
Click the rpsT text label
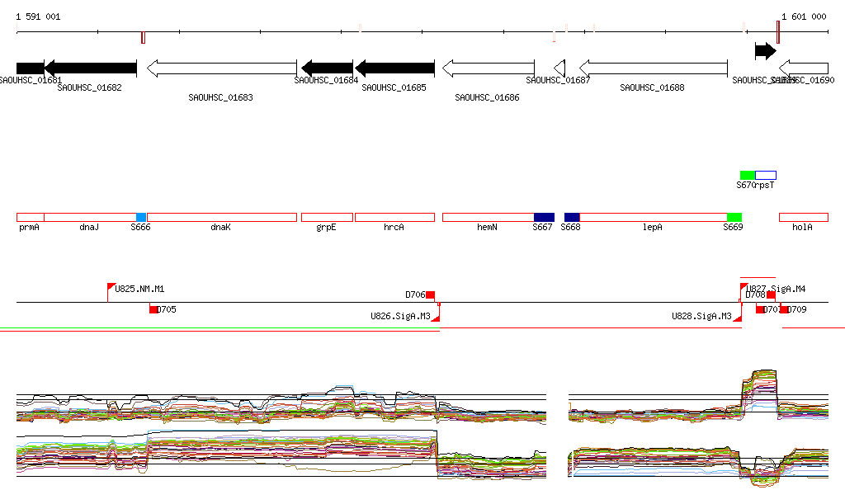click(x=764, y=186)
